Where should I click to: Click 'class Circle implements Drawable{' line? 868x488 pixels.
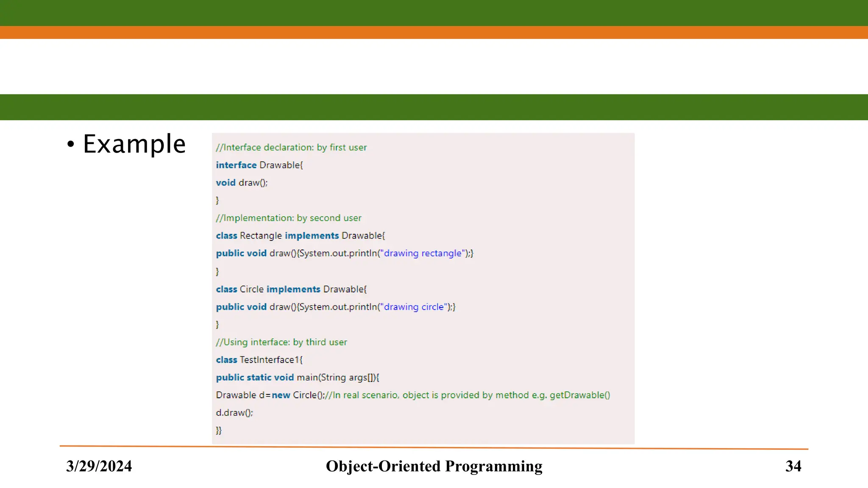pyautogui.click(x=291, y=289)
